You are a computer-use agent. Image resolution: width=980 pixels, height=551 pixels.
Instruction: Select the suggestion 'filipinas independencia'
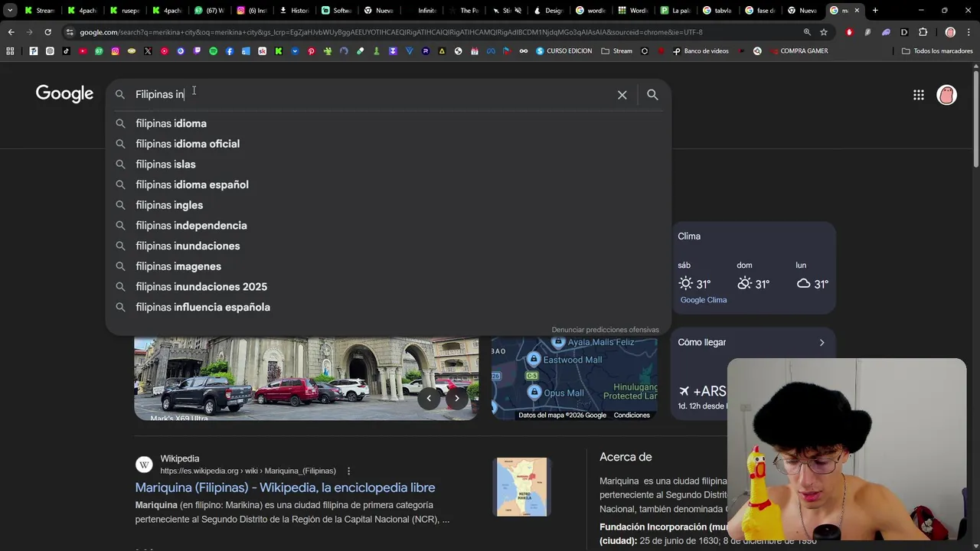[x=389, y=225]
